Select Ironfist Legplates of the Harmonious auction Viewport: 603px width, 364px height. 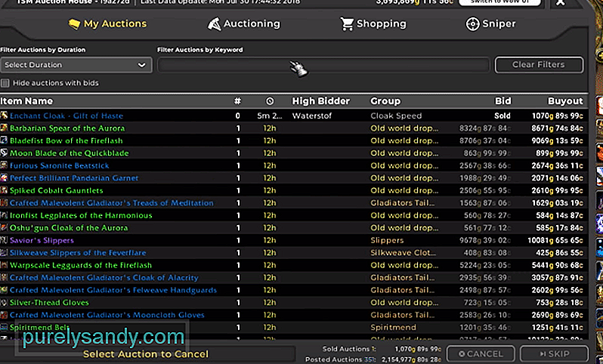coord(294,215)
